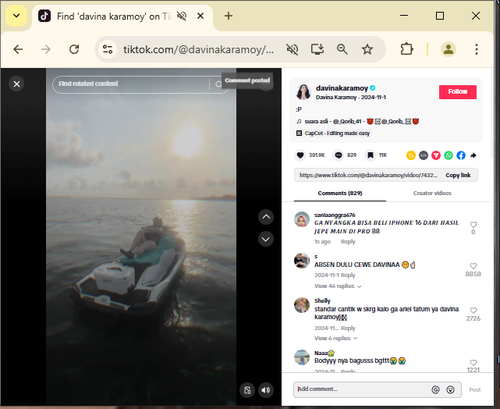The image size is (500, 409).
Task: Open santaanggra676's profile avatar
Action: tap(302, 219)
